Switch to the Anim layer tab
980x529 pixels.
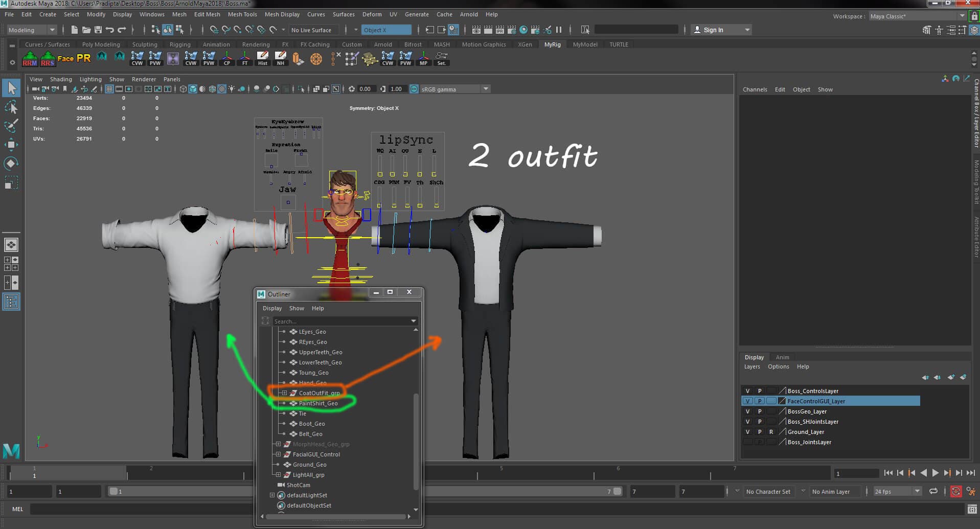click(x=782, y=357)
